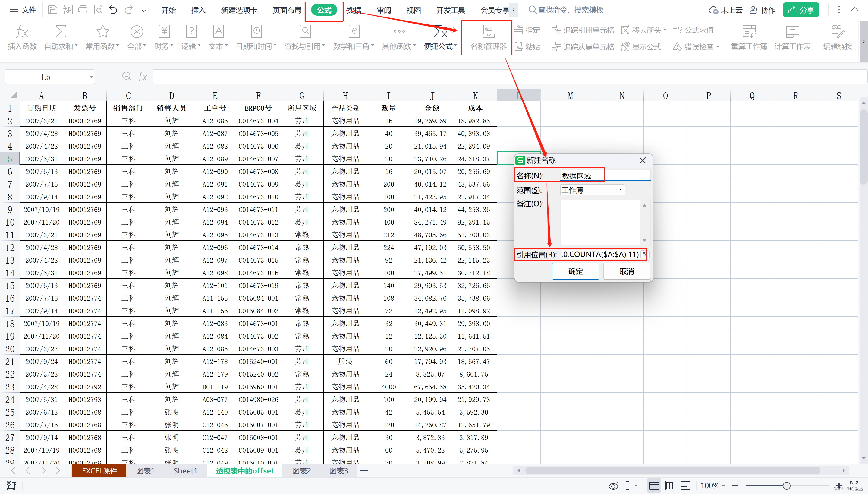Close the New Name (新建名称) dialog
Image resolution: width=868 pixels, height=494 pixels.
(643, 160)
